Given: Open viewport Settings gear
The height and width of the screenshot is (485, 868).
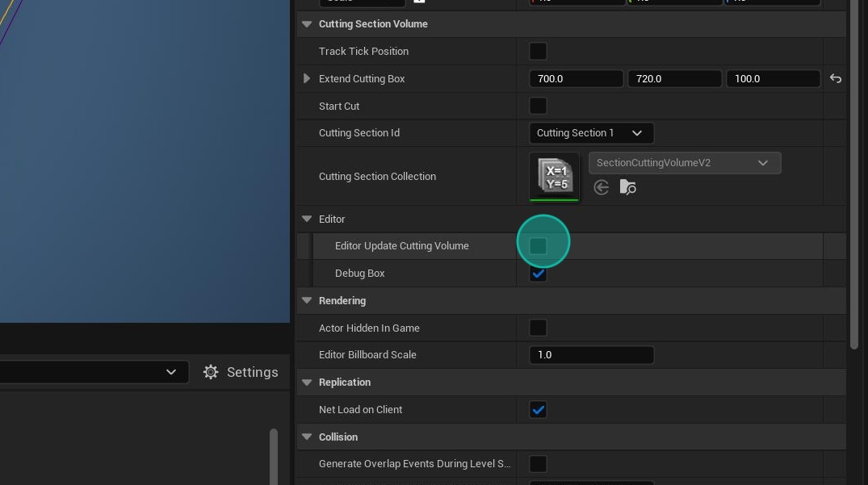Looking at the screenshot, I should 211,372.
